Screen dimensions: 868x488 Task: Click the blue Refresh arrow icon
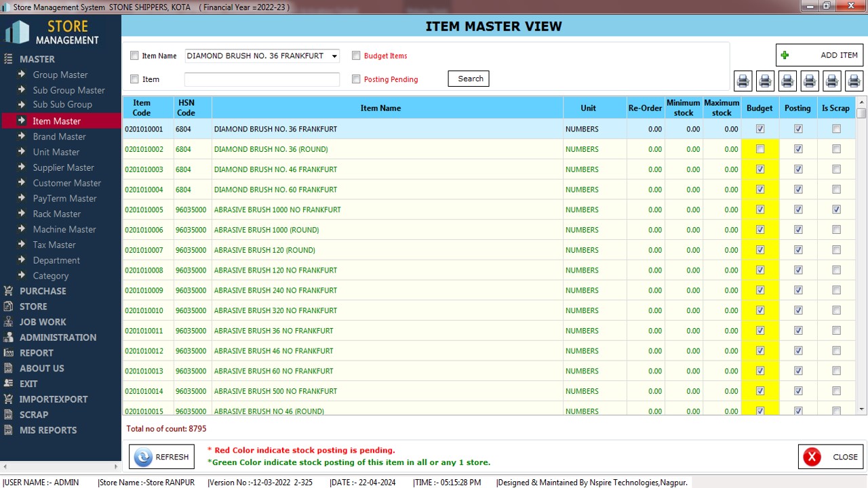click(143, 457)
